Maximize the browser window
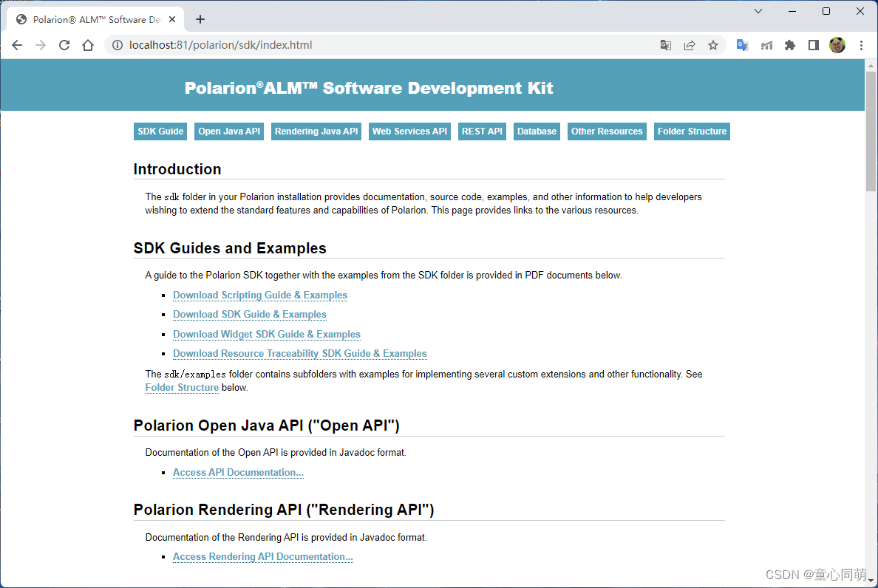Image resolution: width=878 pixels, height=588 pixels. (x=826, y=11)
